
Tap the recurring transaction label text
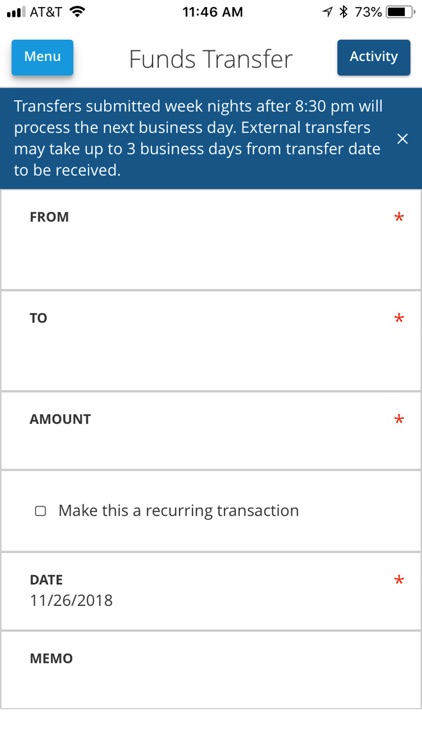(178, 510)
